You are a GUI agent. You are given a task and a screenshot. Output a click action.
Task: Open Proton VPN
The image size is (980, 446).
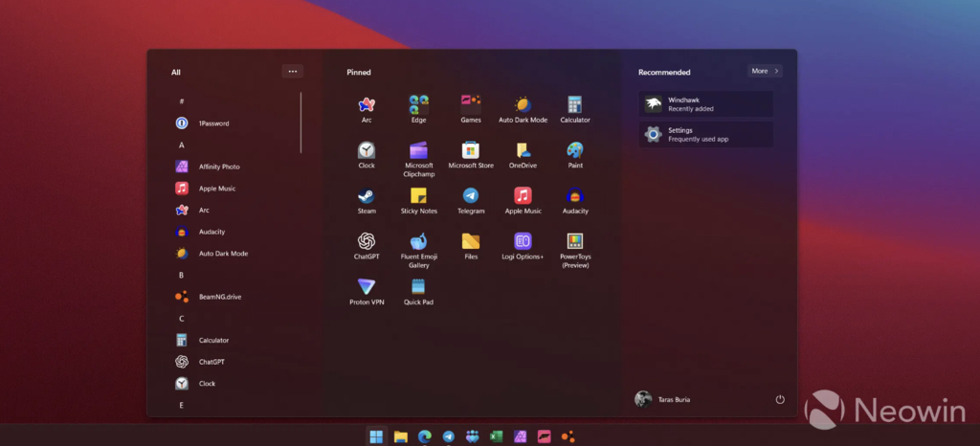click(367, 292)
